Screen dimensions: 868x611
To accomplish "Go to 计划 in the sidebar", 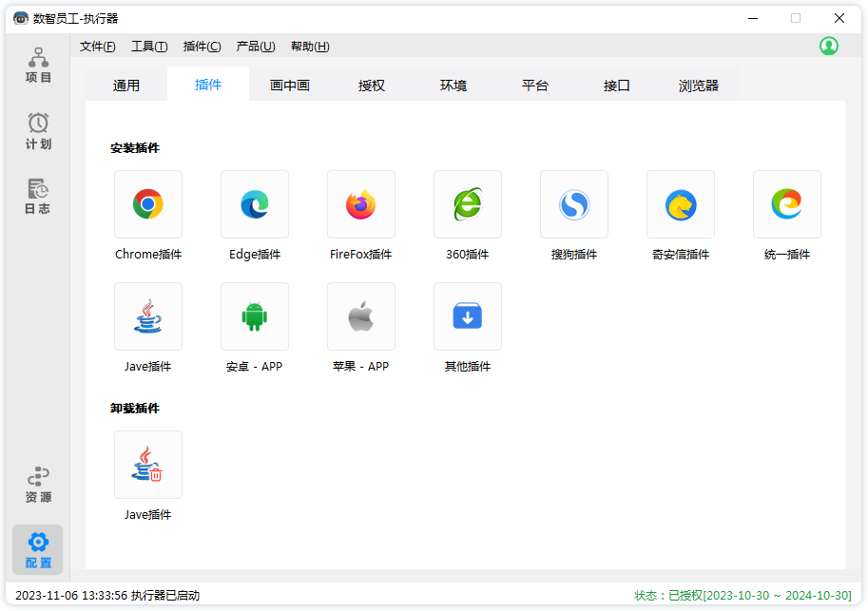I will coord(38,132).
